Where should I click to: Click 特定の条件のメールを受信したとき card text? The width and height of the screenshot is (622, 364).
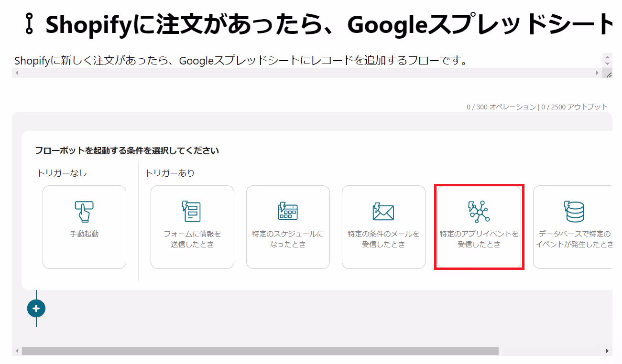383,239
